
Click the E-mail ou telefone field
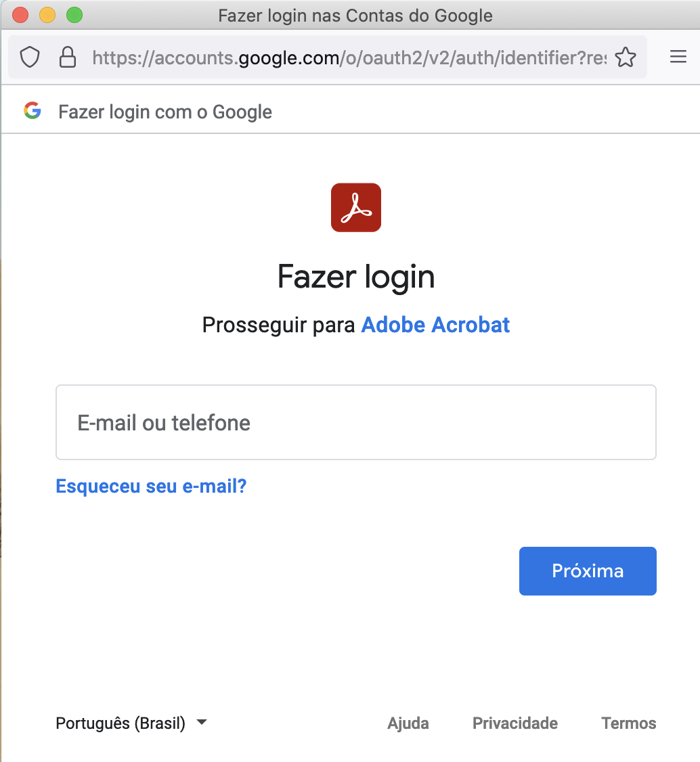pyautogui.click(x=356, y=423)
